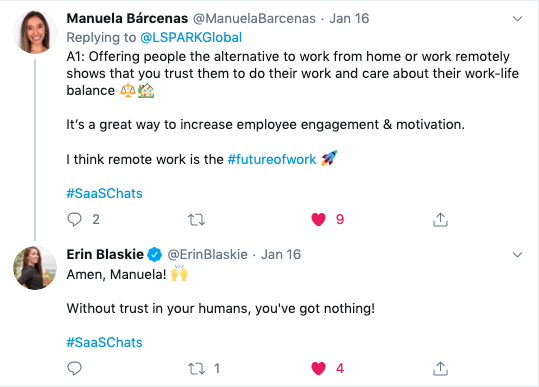Share Manuela Bárcenas's tweet

(x=440, y=220)
